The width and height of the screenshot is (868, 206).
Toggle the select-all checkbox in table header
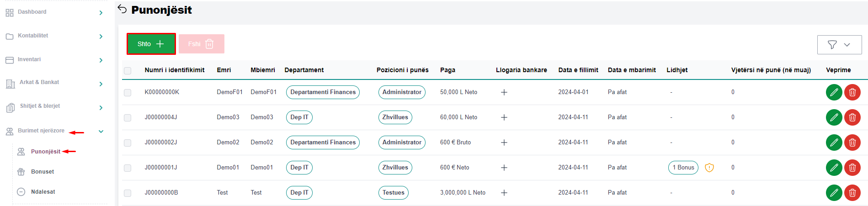coord(128,70)
